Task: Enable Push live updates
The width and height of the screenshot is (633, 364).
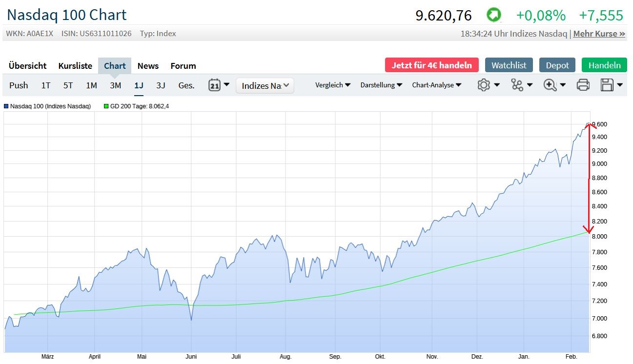Action: coord(19,85)
